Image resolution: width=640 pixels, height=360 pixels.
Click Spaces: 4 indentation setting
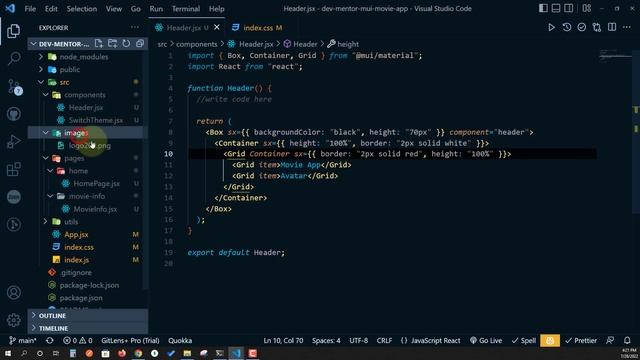point(326,340)
